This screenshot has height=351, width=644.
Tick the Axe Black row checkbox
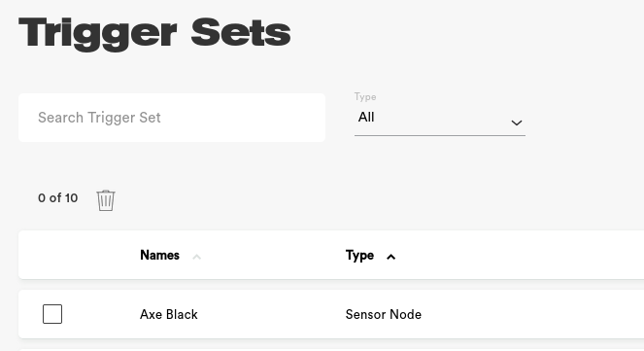pyautogui.click(x=52, y=314)
